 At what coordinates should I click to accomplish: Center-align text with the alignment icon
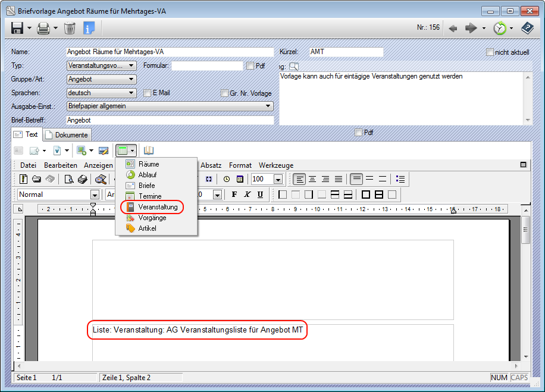(312, 179)
